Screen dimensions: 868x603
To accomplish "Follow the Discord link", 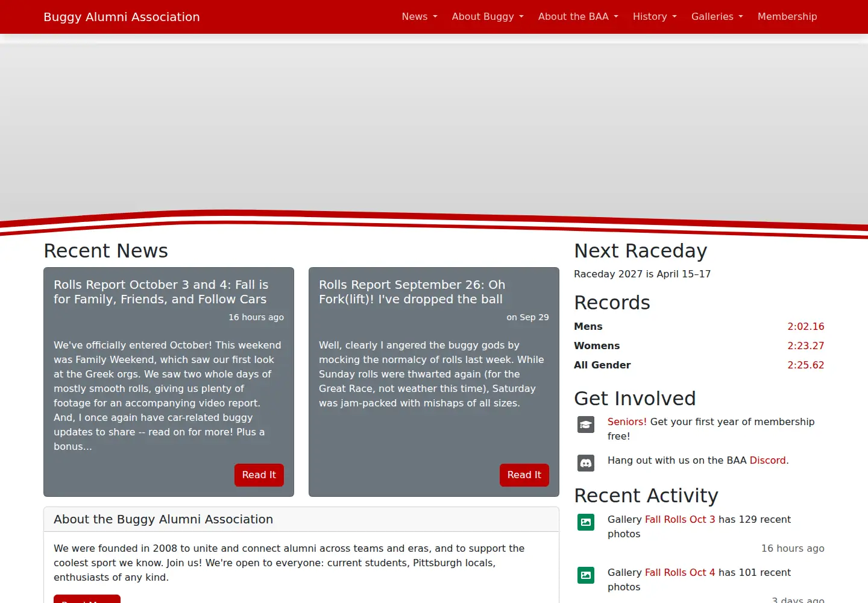I will (768, 461).
